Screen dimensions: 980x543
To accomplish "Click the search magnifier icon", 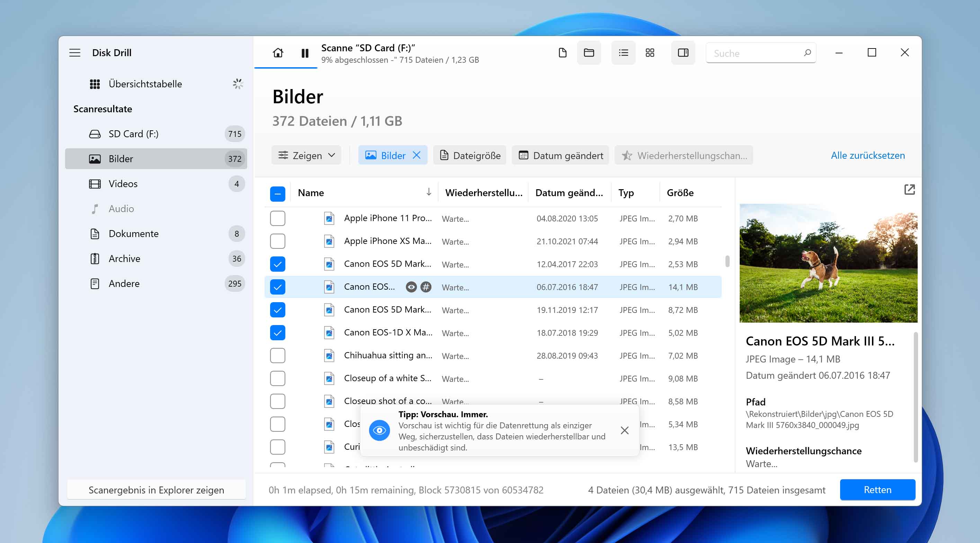I will click(x=807, y=53).
